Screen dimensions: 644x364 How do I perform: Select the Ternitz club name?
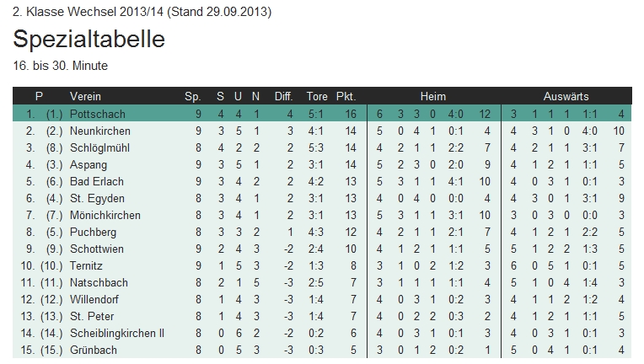(87, 265)
